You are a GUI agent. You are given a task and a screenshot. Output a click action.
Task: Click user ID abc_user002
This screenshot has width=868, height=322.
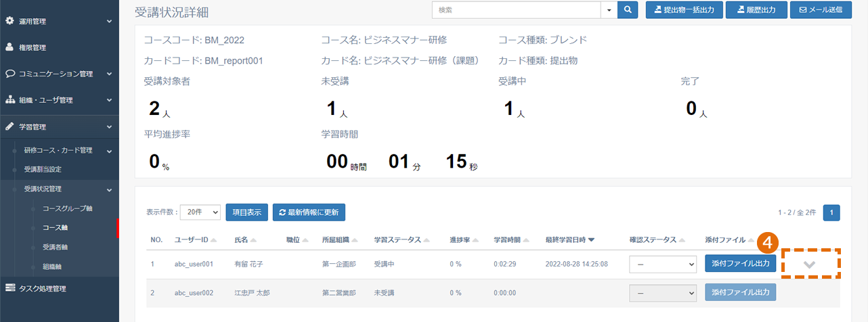point(194,293)
